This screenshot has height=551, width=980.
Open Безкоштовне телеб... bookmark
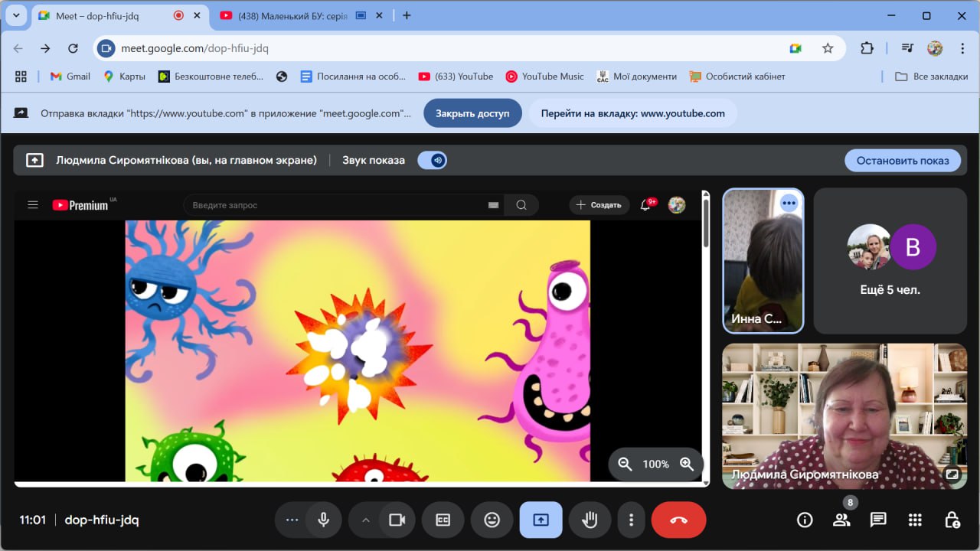211,77
